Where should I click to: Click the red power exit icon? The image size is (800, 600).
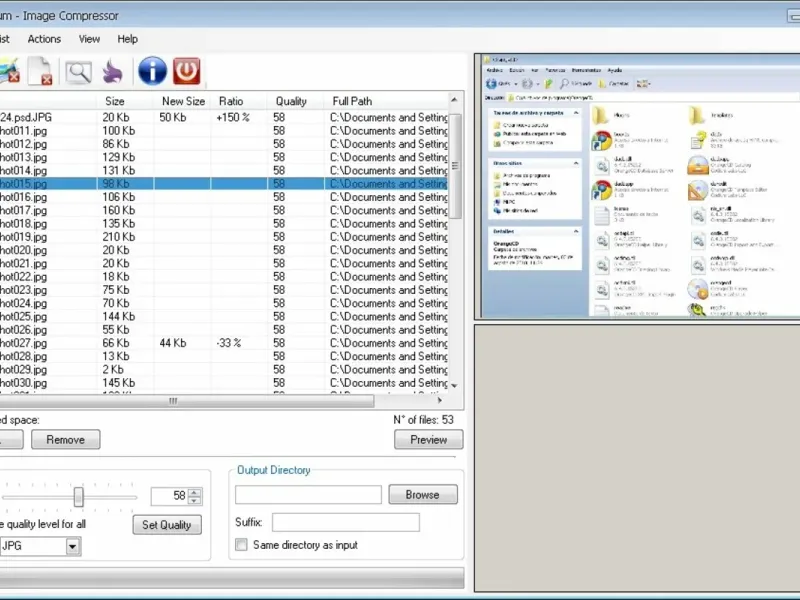(186, 71)
